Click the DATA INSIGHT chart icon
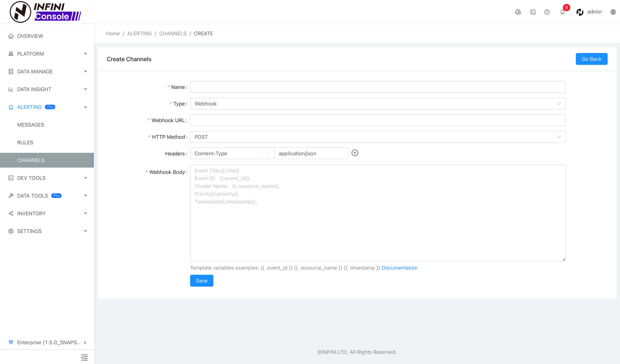The height and width of the screenshot is (364, 620). pos(11,89)
